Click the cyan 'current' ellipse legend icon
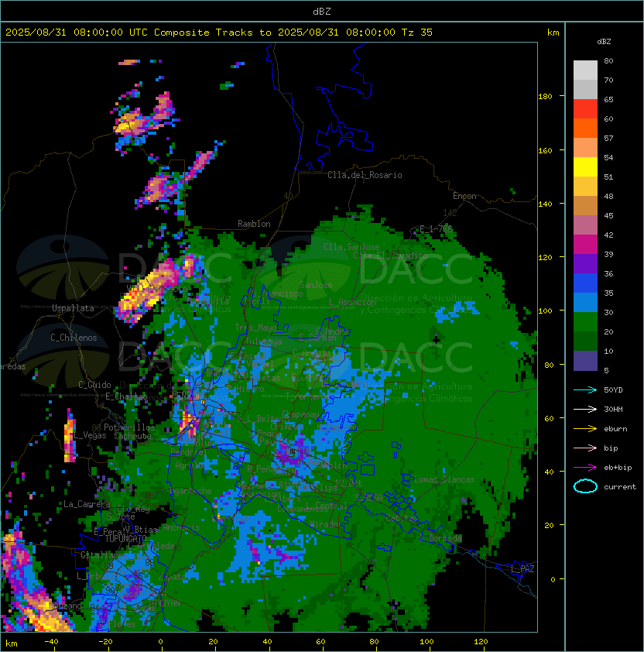The width and height of the screenshot is (644, 652). (585, 486)
